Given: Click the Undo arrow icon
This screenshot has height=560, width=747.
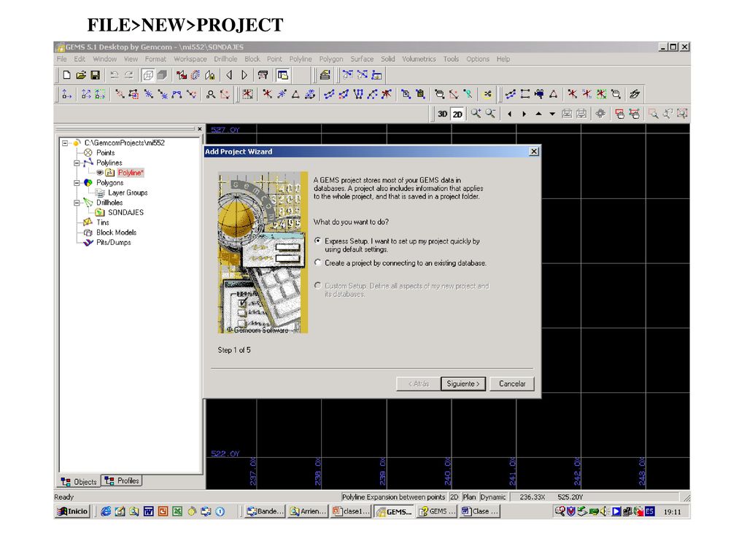Looking at the screenshot, I should tap(115, 75).
